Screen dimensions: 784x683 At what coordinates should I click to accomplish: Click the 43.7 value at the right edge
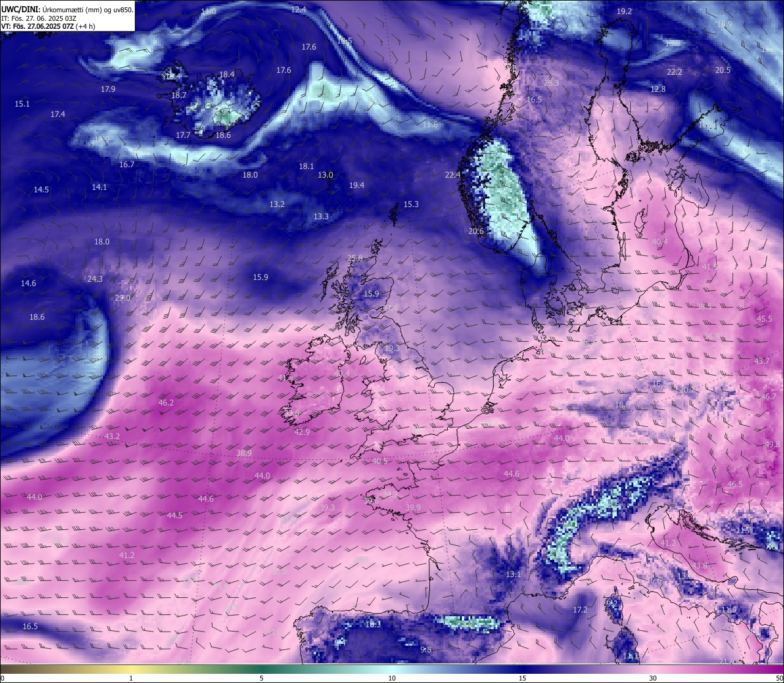click(762, 361)
